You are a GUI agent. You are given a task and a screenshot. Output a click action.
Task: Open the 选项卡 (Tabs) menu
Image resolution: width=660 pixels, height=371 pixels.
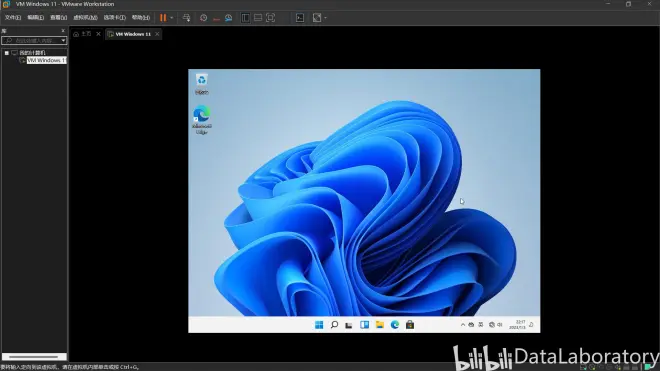(114, 18)
